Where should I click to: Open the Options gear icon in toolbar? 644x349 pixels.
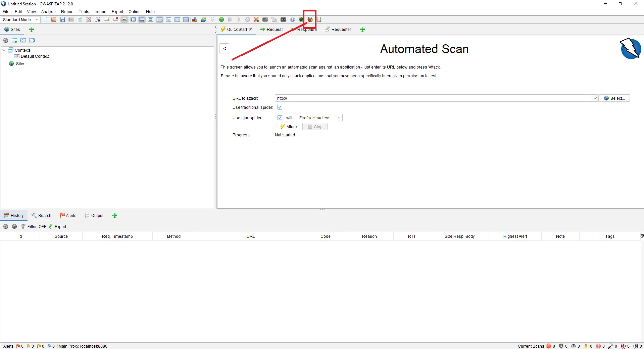tap(89, 19)
